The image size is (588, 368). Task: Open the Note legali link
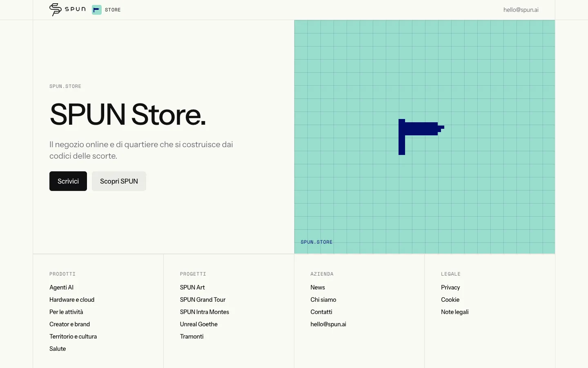click(x=454, y=312)
